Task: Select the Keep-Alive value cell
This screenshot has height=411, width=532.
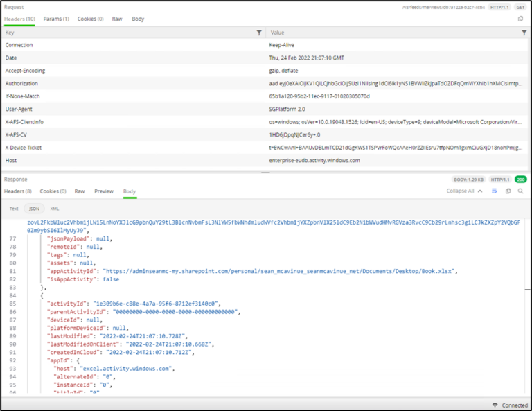Action: (282, 45)
